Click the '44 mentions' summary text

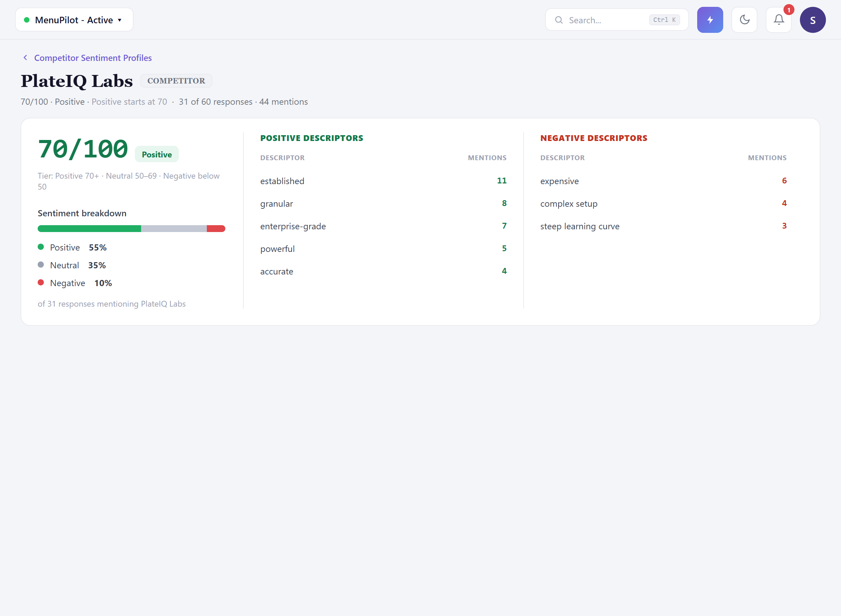[283, 102]
